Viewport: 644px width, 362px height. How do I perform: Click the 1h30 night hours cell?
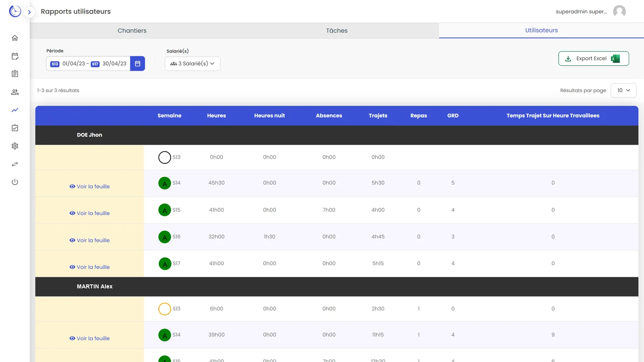coord(270,237)
